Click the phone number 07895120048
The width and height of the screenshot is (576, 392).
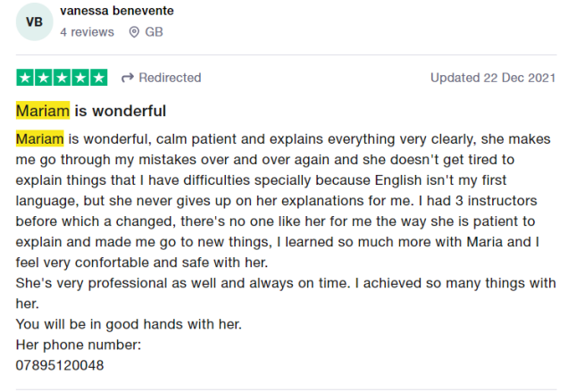(60, 365)
